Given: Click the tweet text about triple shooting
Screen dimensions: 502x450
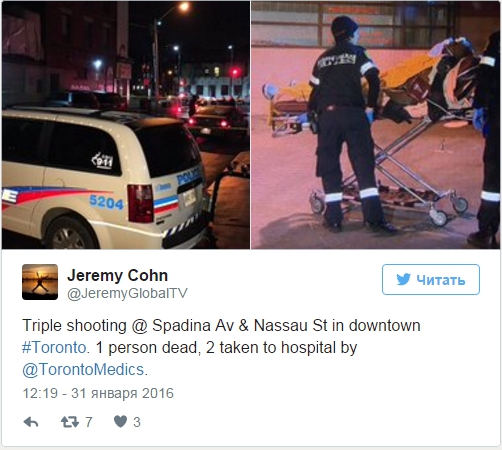Looking at the screenshot, I should [x=221, y=348].
